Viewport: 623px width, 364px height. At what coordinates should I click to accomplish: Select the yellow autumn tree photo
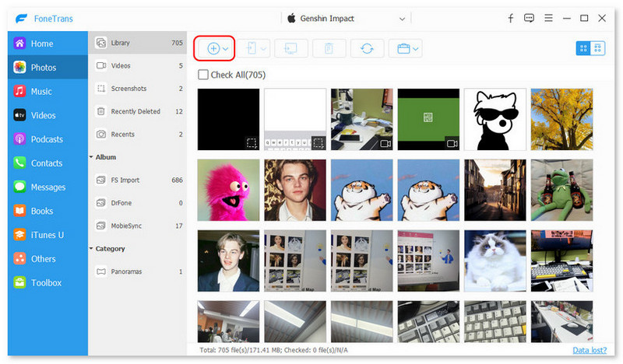click(561, 119)
